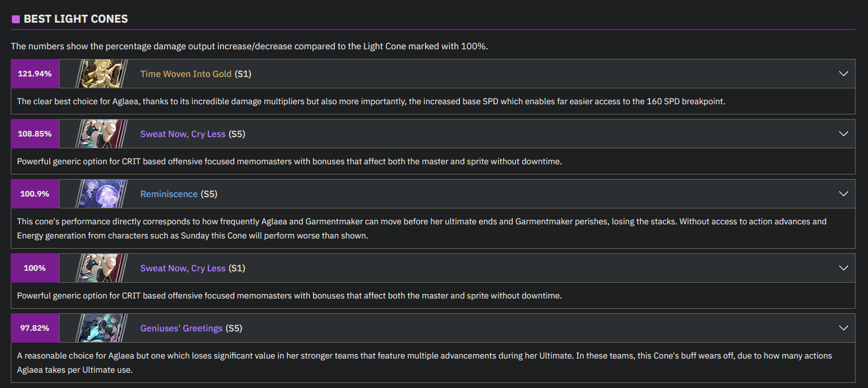
Task: Open the Sweat Now, Cry Less S1 link
Action: click(183, 268)
